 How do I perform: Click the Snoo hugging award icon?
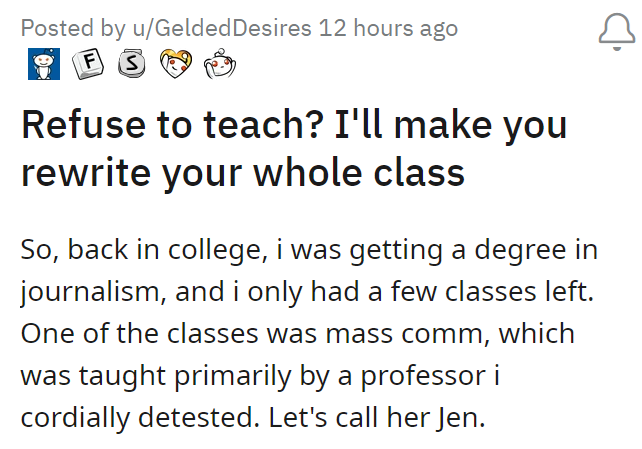tap(215, 68)
